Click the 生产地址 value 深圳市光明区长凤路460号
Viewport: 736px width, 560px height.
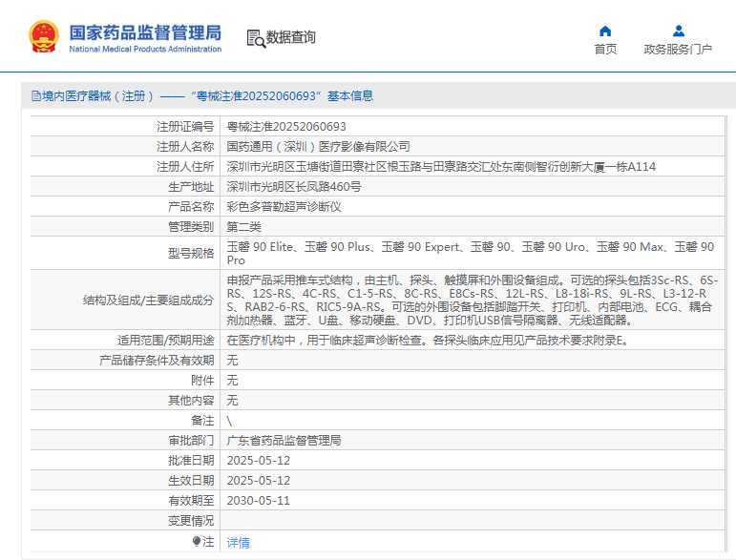point(294,186)
